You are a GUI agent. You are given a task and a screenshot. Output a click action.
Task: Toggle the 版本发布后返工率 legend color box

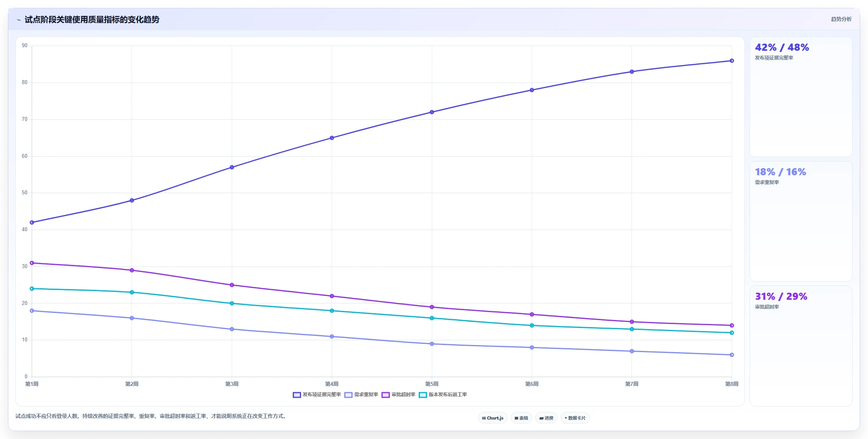pos(423,395)
